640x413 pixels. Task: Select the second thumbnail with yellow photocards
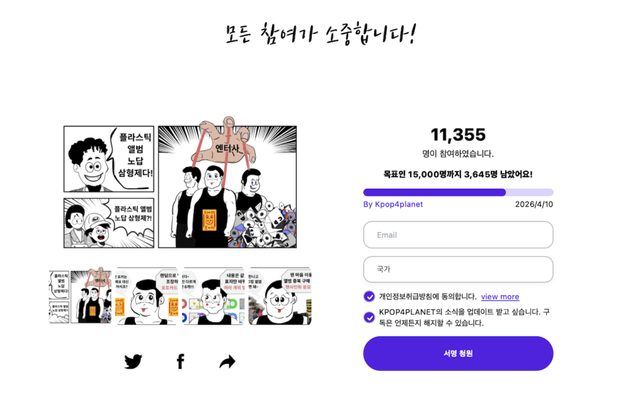147,296
